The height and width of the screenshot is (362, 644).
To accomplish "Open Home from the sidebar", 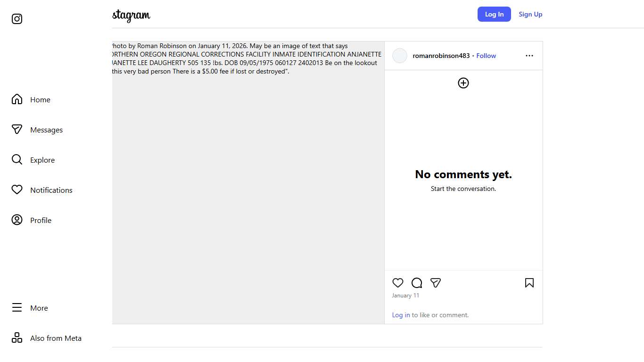I will 40,99.
